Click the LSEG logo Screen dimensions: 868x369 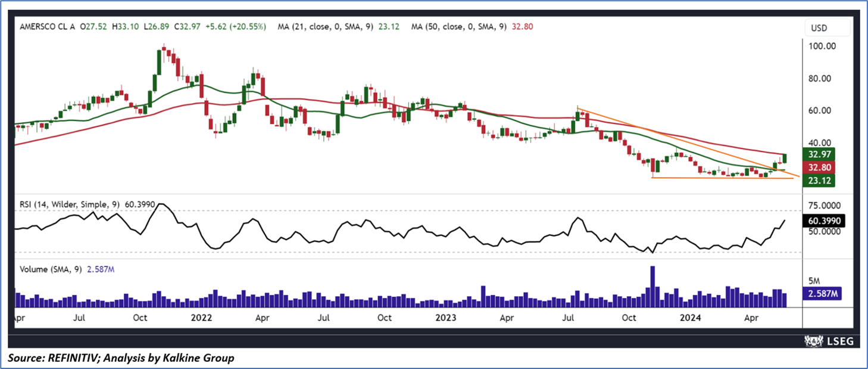[x=829, y=340]
